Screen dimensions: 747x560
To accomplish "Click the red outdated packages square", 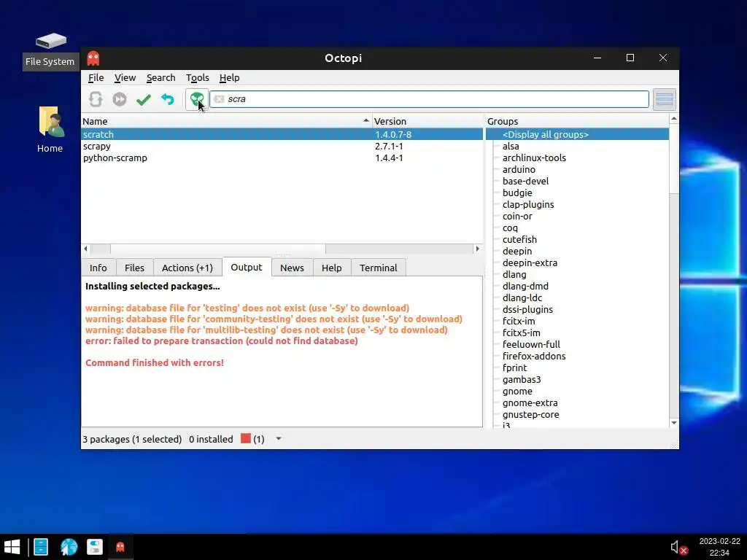I will [246, 438].
